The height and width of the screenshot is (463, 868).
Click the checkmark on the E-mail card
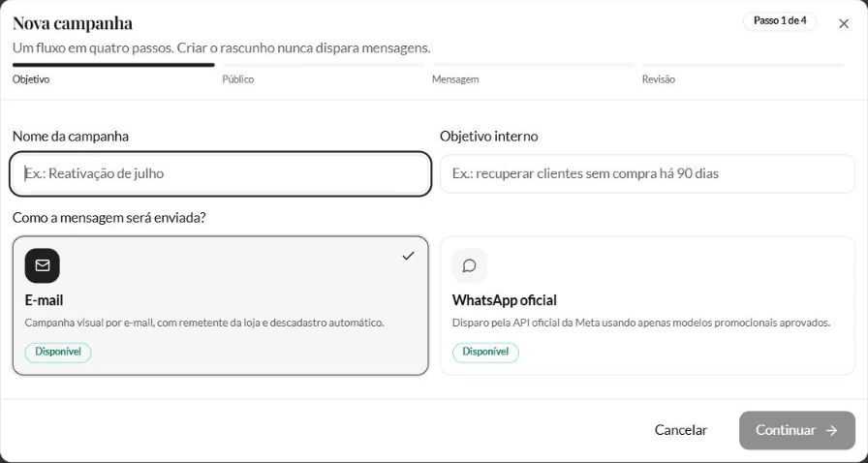pyautogui.click(x=408, y=256)
